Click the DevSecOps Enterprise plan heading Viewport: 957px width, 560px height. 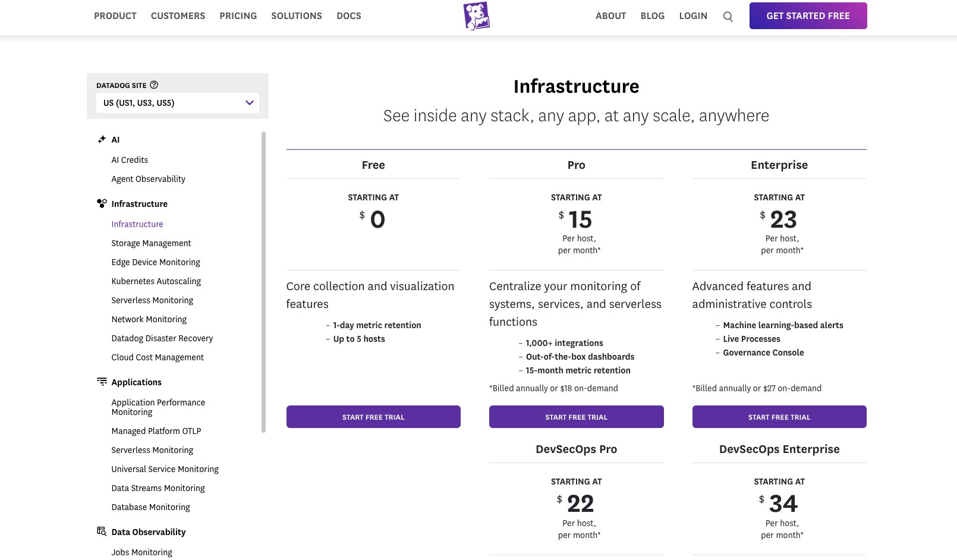[x=779, y=449]
